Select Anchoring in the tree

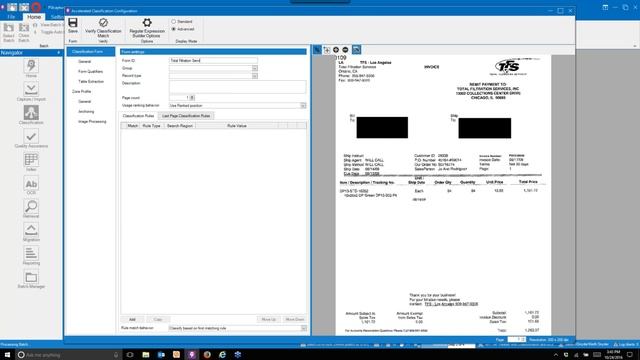click(x=86, y=111)
